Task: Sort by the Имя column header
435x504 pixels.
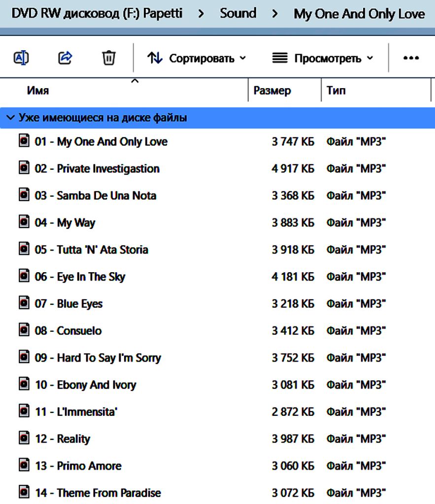Action: pos(38,91)
